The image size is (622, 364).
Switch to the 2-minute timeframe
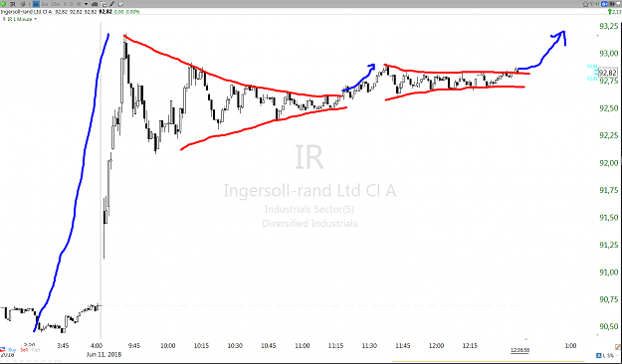[45, 4]
